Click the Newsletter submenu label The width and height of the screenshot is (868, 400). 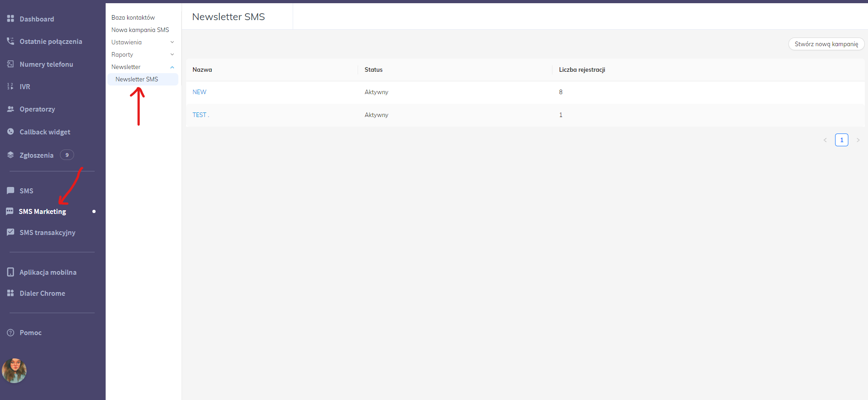[x=126, y=67]
